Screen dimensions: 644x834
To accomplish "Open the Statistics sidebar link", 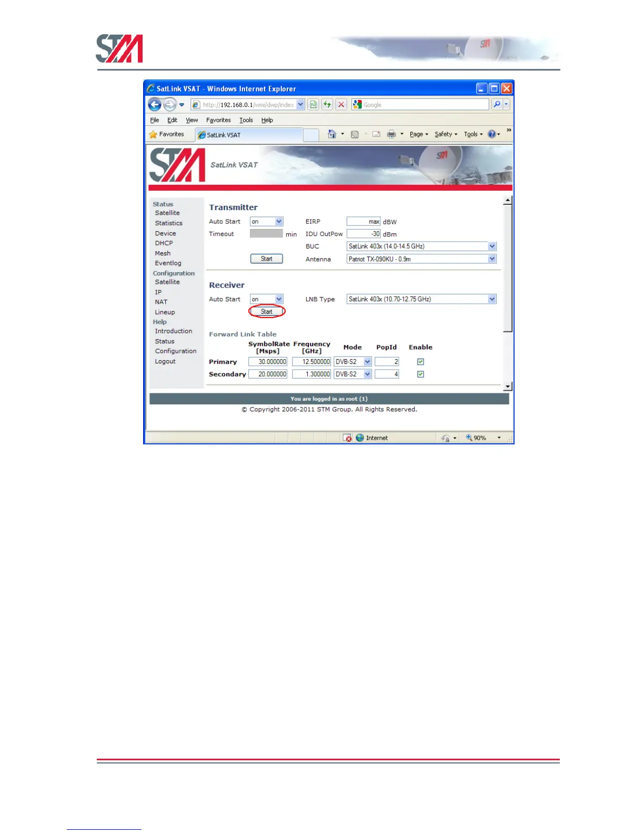I will pos(168,223).
